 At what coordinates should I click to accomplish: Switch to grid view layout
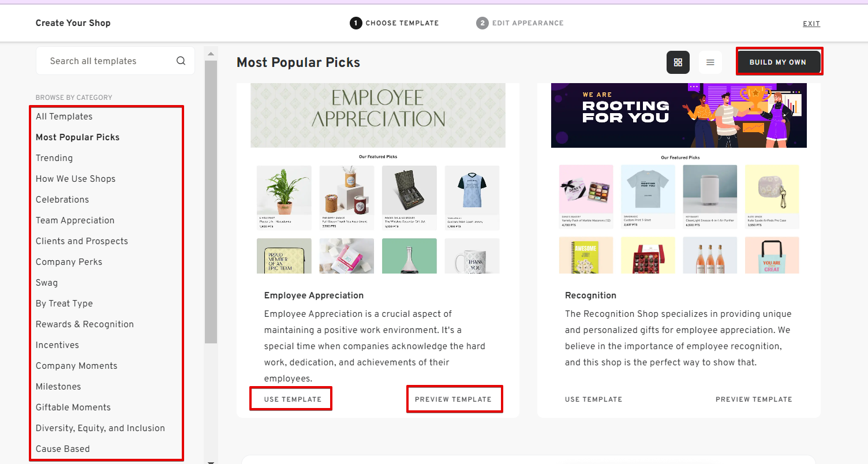(x=678, y=62)
